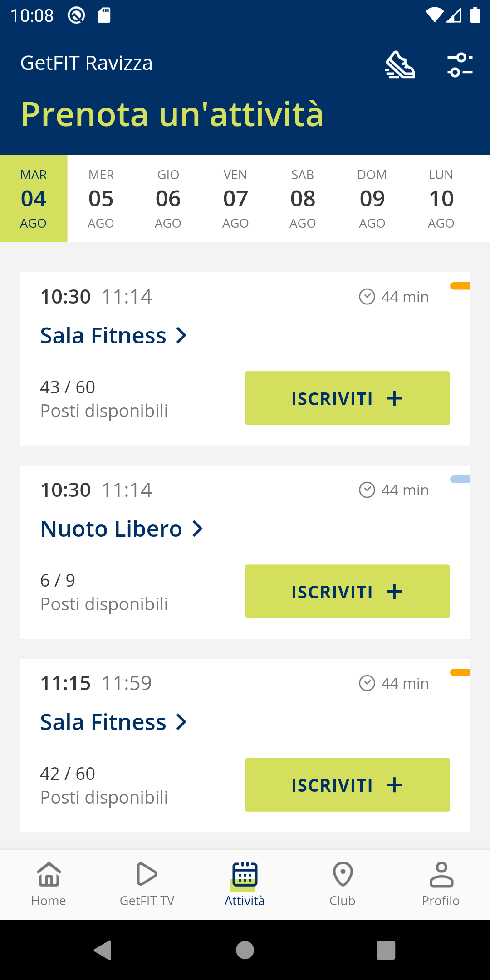Expand the 11:15 Sala Fitness details chevron
Image resolution: width=490 pixels, height=980 pixels.
click(181, 722)
